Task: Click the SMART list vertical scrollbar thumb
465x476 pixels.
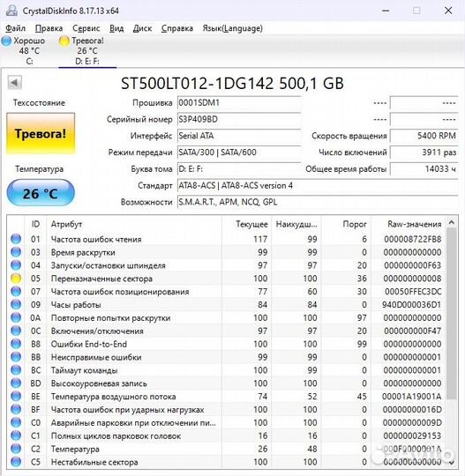Action: [452, 314]
